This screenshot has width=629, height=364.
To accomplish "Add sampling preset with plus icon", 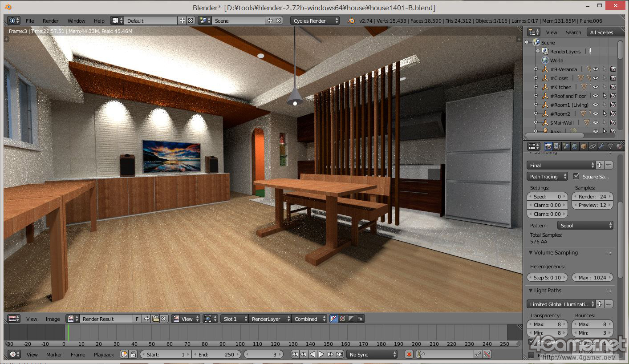I will pos(600,165).
